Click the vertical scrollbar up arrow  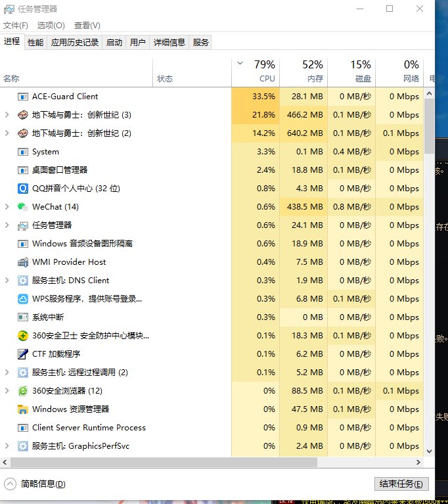click(x=429, y=94)
